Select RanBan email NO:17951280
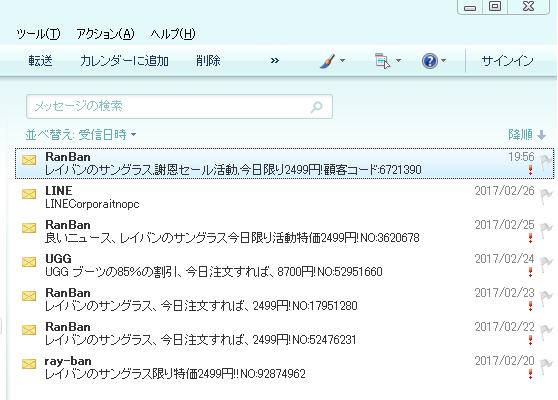The image size is (558, 400). (284, 299)
